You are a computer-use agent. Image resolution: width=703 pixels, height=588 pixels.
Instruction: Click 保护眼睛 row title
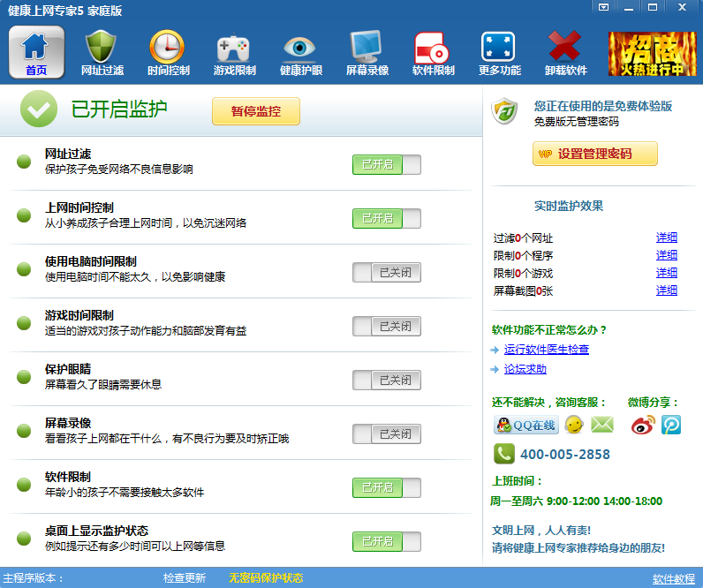(x=68, y=369)
